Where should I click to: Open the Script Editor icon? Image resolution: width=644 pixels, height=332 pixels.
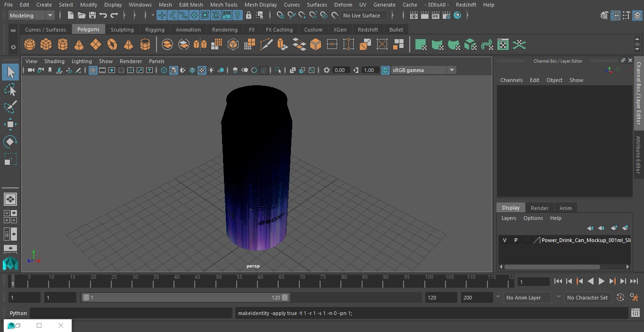tap(635, 313)
